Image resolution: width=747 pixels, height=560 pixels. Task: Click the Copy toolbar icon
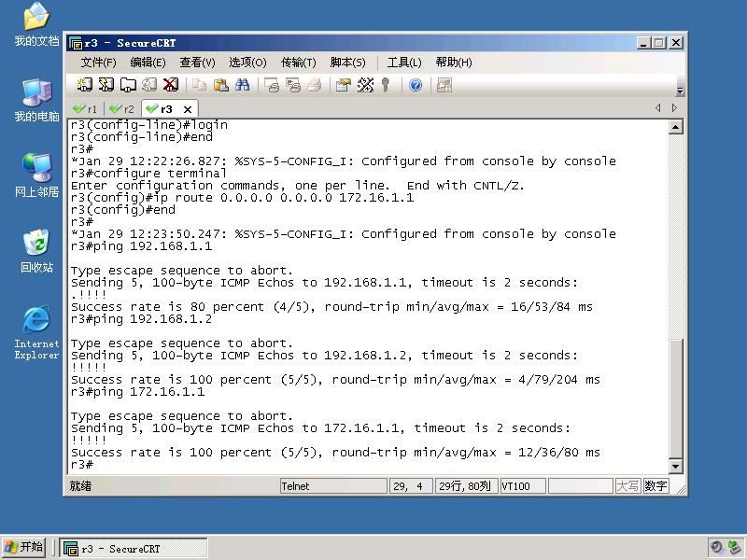[199, 85]
